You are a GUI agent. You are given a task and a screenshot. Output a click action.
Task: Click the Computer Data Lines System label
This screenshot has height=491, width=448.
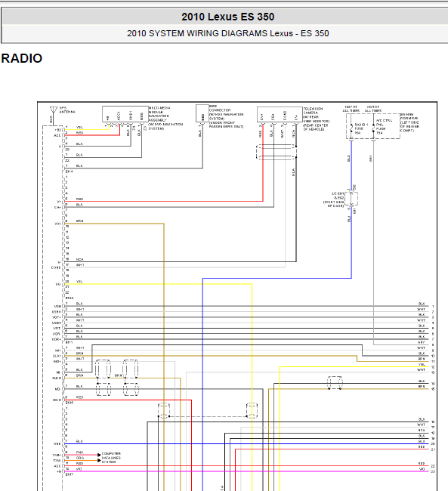pos(111,458)
